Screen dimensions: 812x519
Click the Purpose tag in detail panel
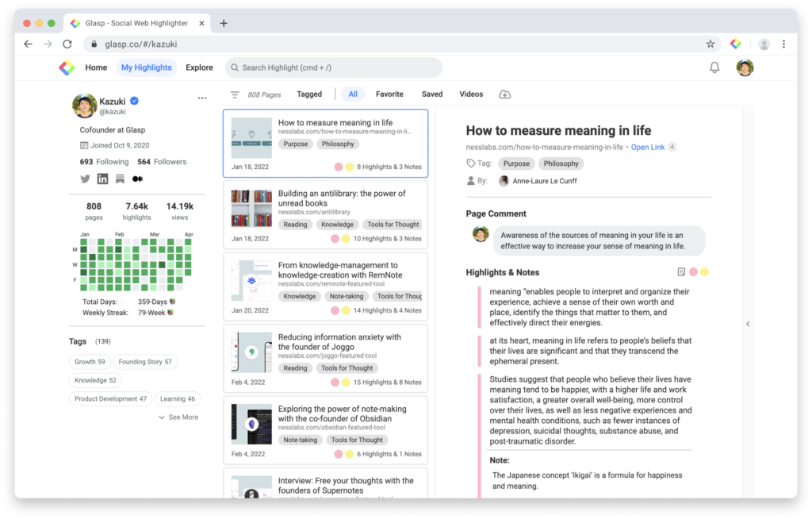[x=516, y=163]
